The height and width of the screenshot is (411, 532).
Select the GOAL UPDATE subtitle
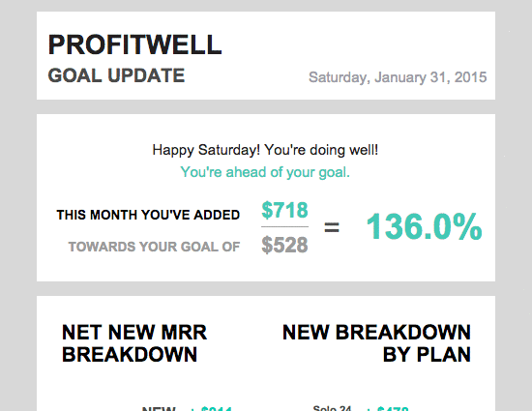click(x=116, y=75)
